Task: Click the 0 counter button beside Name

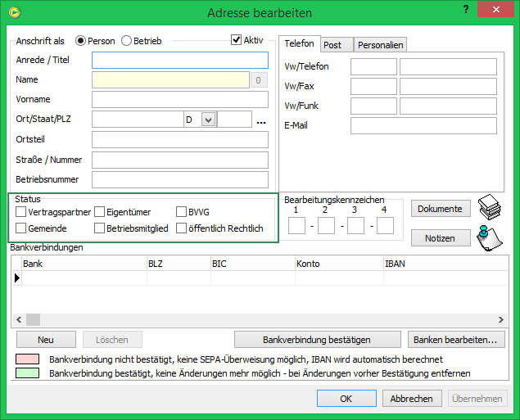Action: (x=259, y=80)
